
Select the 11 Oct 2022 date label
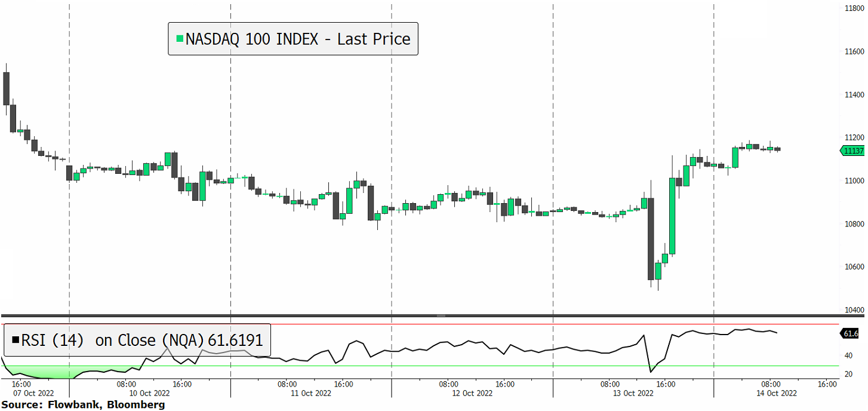(311, 393)
